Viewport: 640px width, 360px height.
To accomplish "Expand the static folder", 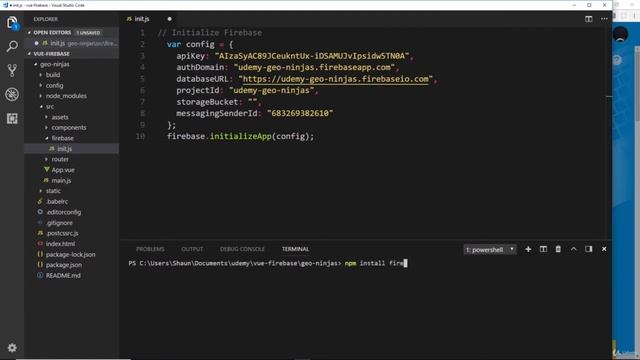I will tap(41, 191).
